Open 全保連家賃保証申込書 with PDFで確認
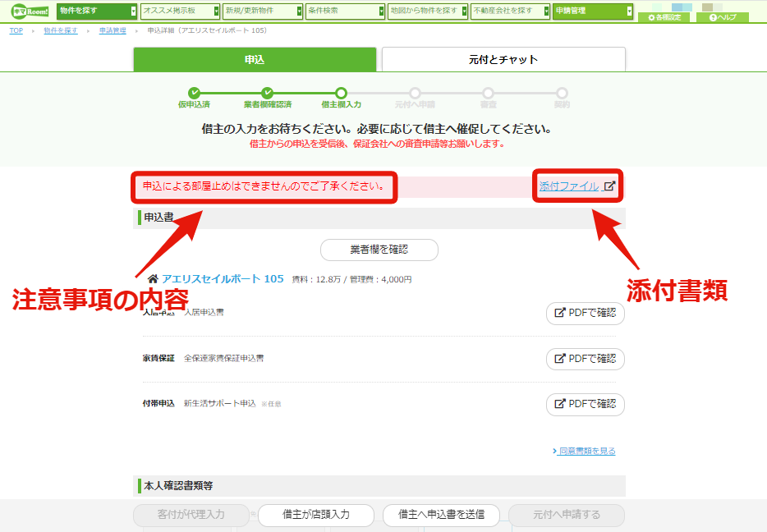This screenshot has height=532, width=767. tap(585, 359)
